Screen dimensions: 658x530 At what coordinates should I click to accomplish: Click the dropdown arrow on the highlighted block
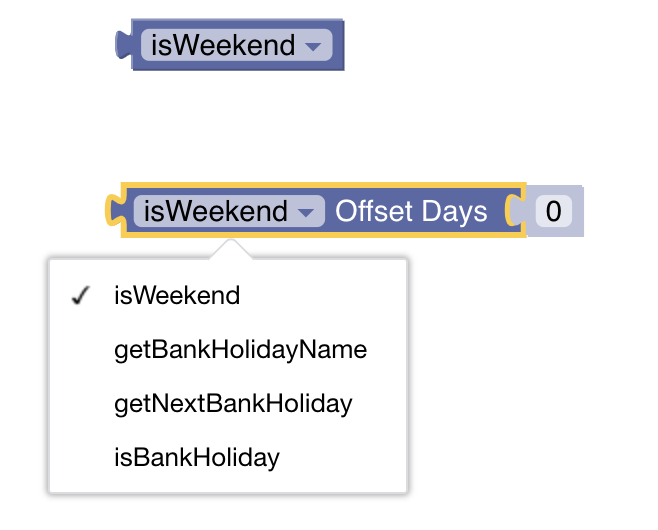point(306,212)
